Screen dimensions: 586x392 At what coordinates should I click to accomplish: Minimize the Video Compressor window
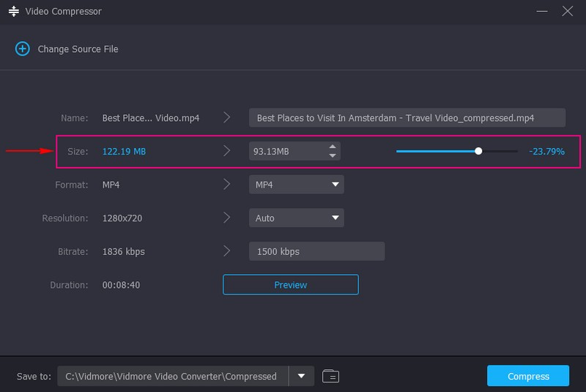coord(542,12)
